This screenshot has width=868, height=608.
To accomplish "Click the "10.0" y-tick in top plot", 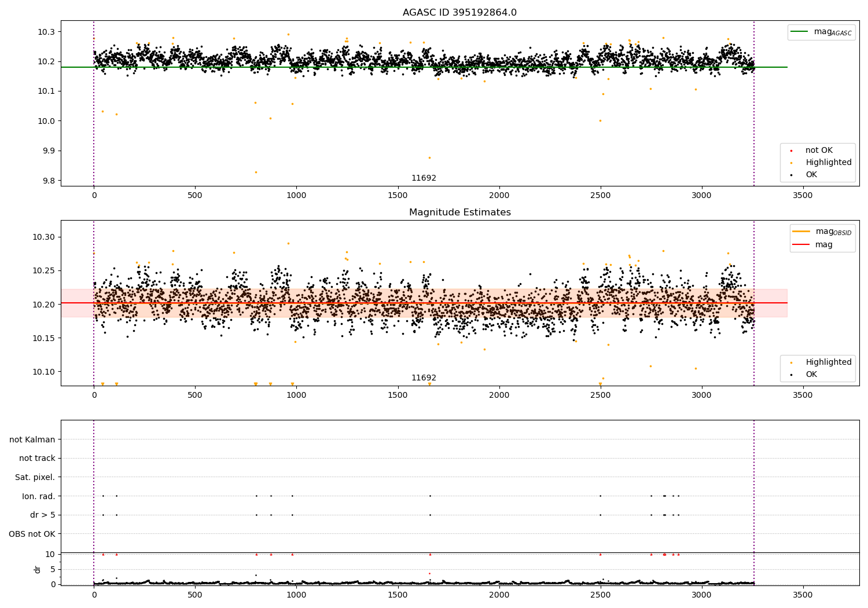I will pos(46,121).
